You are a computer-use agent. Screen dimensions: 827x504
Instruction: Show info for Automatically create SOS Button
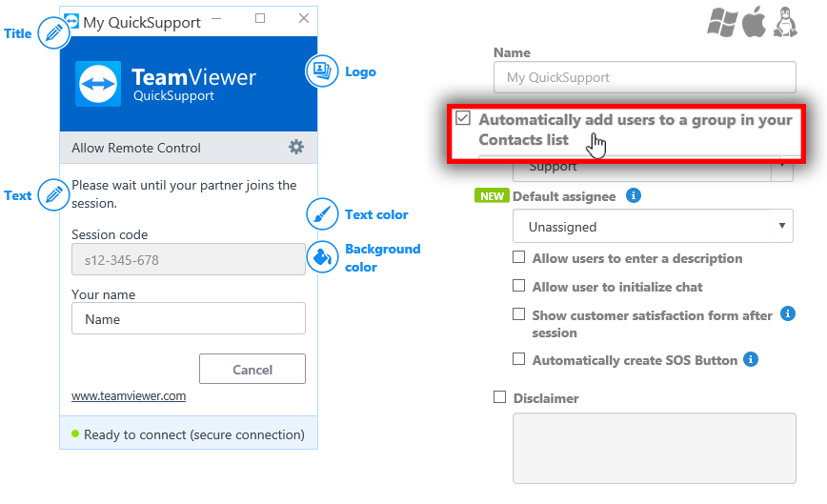pos(751,359)
